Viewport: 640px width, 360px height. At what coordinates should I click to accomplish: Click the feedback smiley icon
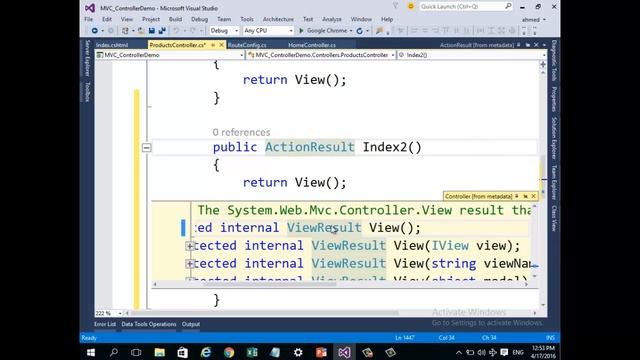click(411, 7)
